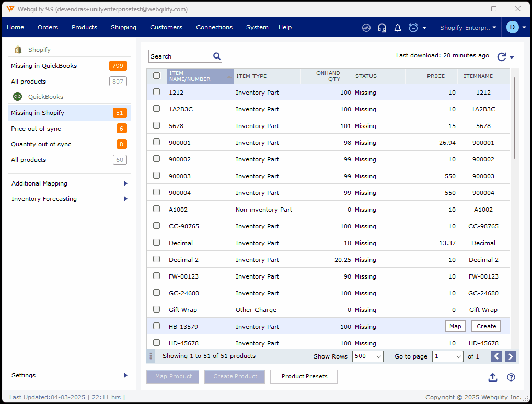Click the product table vertical scrollbar
The width and height of the screenshot is (532, 404).
(x=515, y=118)
